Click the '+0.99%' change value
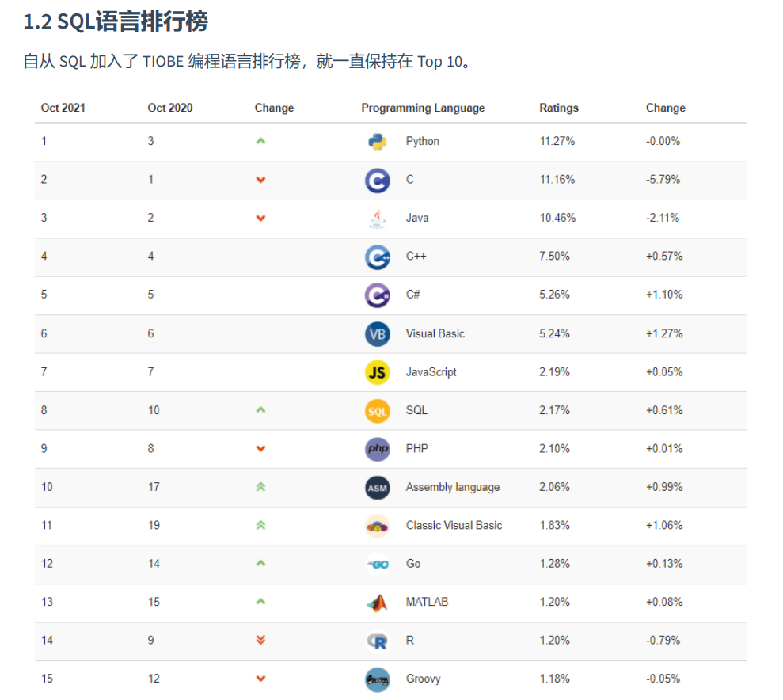This screenshot has width=783, height=700. click(x=664, y=487)
